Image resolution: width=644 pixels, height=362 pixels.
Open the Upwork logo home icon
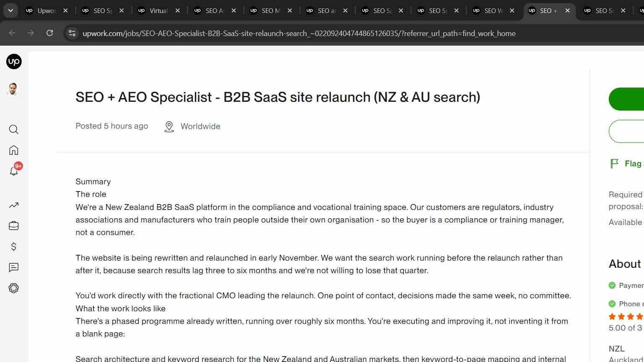(x=14, y=62)
